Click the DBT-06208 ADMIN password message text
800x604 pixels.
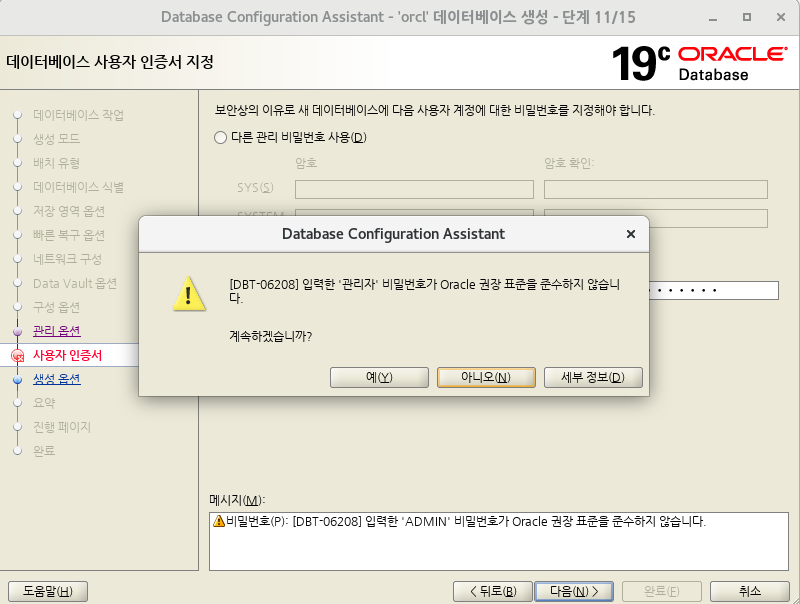click(x=466, y=521)
